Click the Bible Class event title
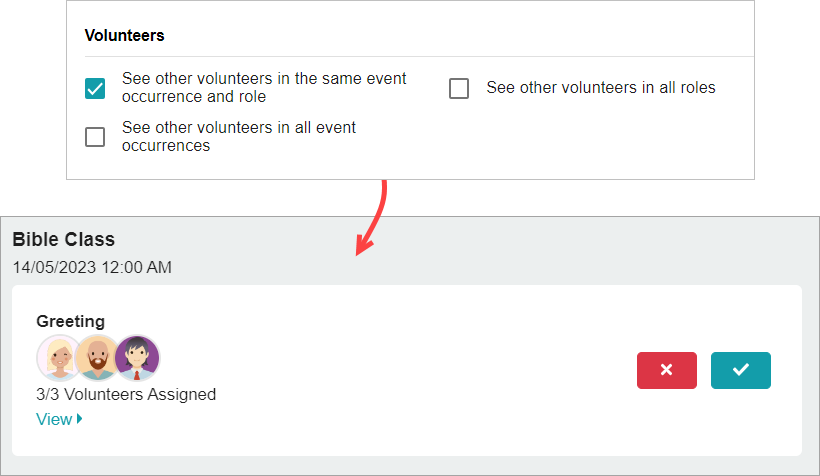 click(x=64, y=239)
